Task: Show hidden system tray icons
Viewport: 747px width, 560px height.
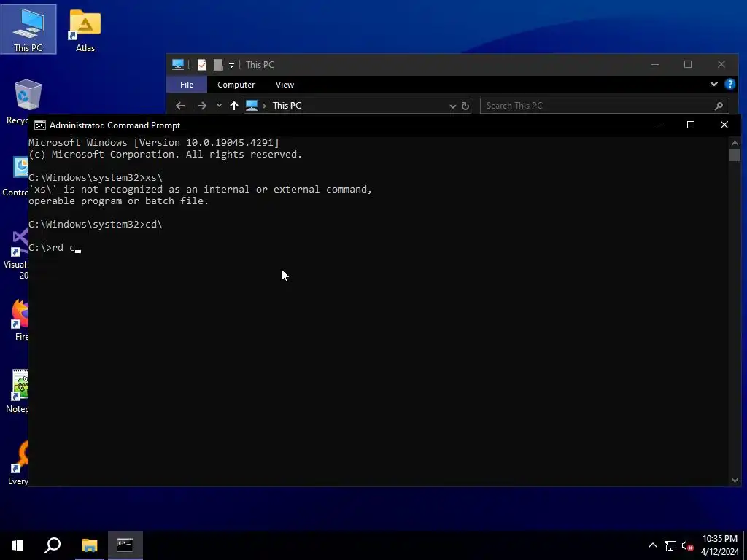Action: pyautogui.click(x=653, y=545)
